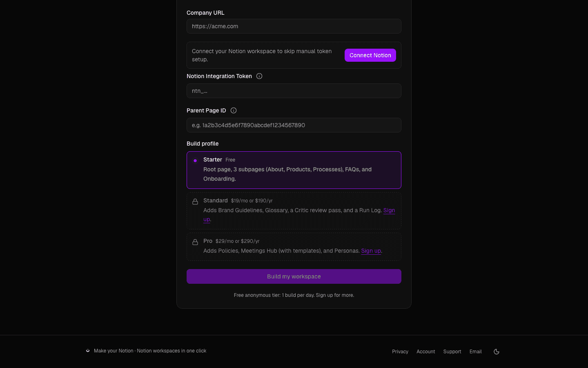Click 'Free anonymous tier' notice text
Image resolution: width=588 pixels, height=368 pixels.
tap(294, 295)
